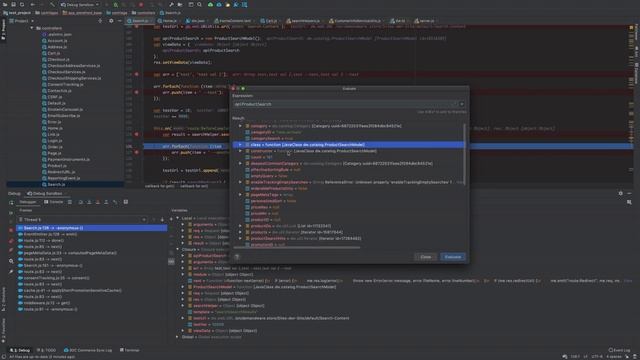Open Checkout.js in project tree
This screenshot has width=640, height=360.
pyautogui.click(x=58, y=59)
